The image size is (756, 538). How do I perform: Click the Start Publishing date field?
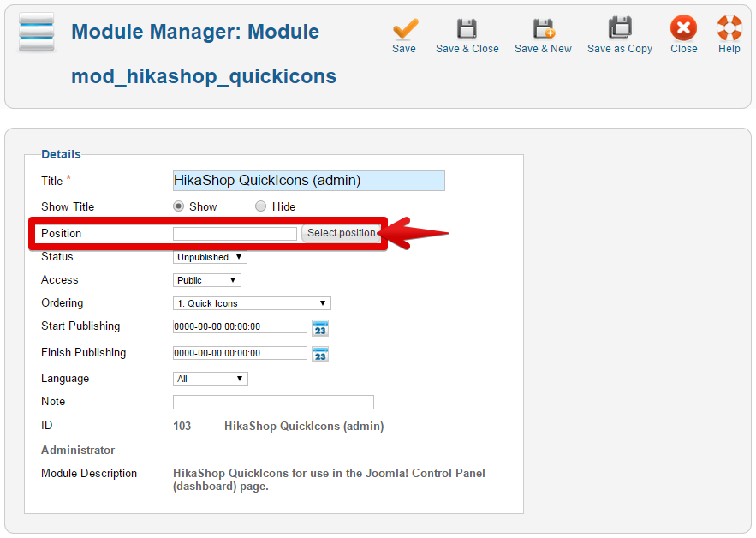point(240,326)
